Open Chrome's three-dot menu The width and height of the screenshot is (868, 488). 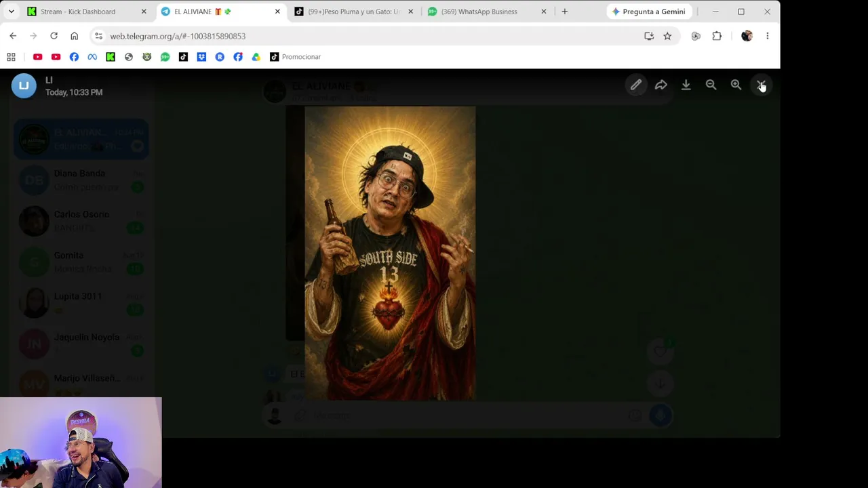click(767, 36)
